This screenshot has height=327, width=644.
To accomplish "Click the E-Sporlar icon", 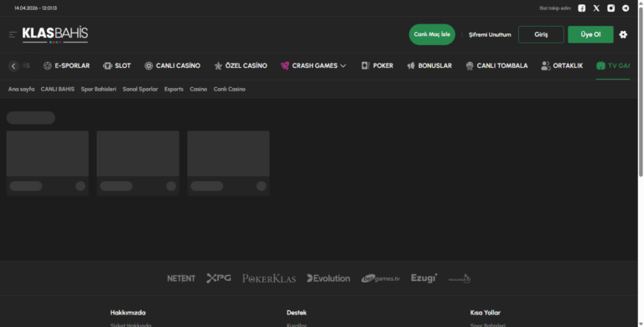I will click(47, 65).
